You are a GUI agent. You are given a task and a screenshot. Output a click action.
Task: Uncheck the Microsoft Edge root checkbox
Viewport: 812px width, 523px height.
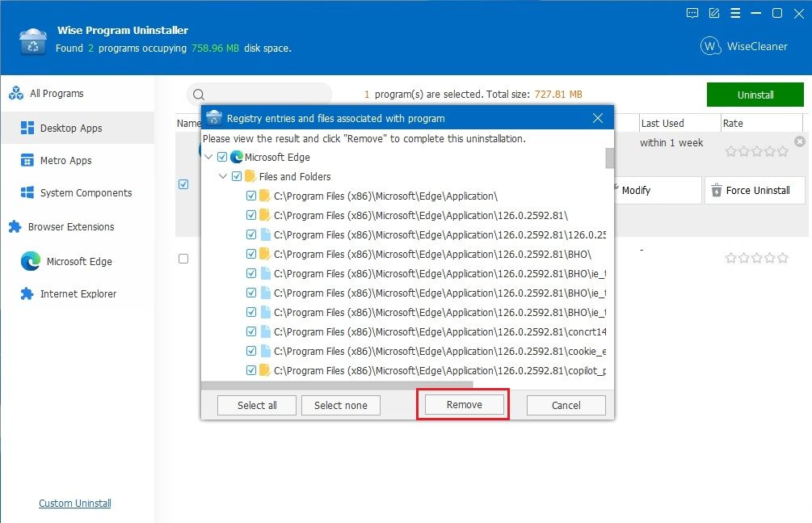coord(224,157)
